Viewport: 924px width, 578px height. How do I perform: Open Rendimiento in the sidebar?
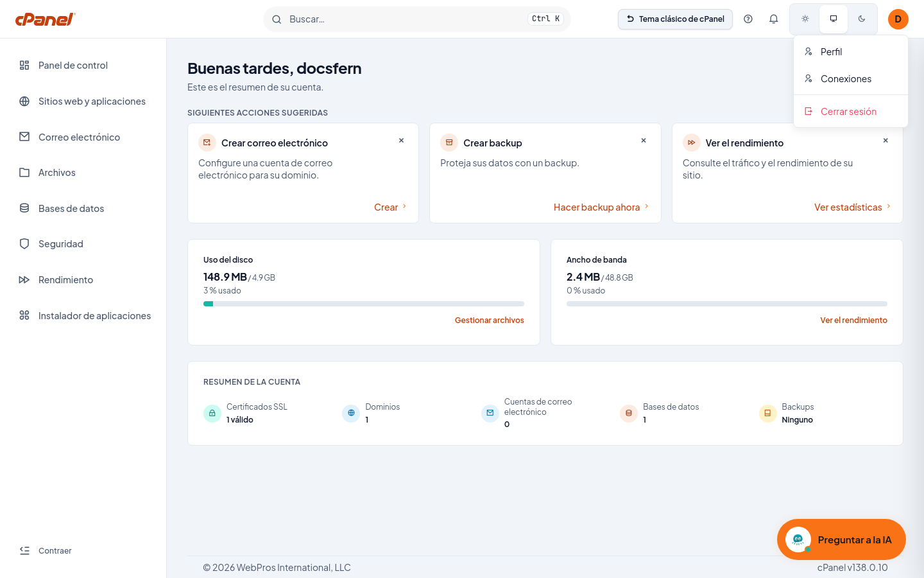point(83,280)
